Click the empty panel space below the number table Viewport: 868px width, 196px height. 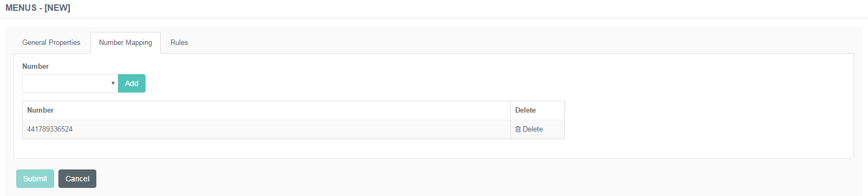pyautogui.click(x=433, y=148)
